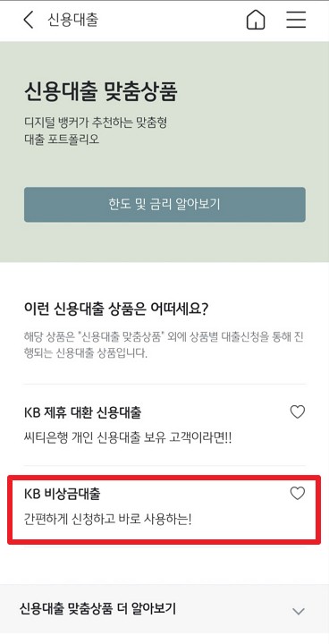Open the KB 제휴 대환 신용대출 product
This screenshot has height=644, width=329.
(82, 412)
